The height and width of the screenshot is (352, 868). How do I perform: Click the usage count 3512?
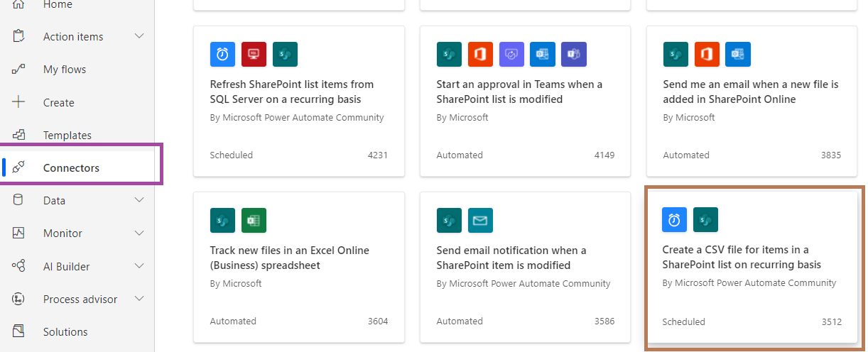click(x=832, y=321)
